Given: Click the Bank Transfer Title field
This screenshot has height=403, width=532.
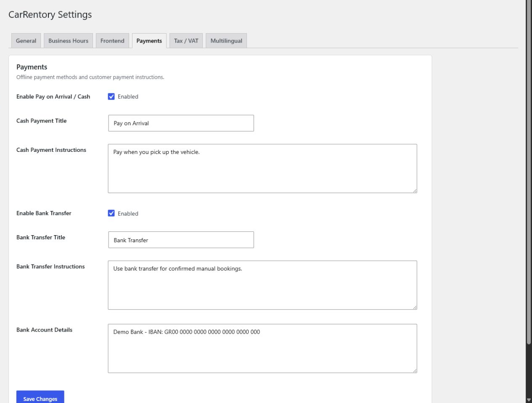Looking at the screenshot, I should tap(181, 240).
